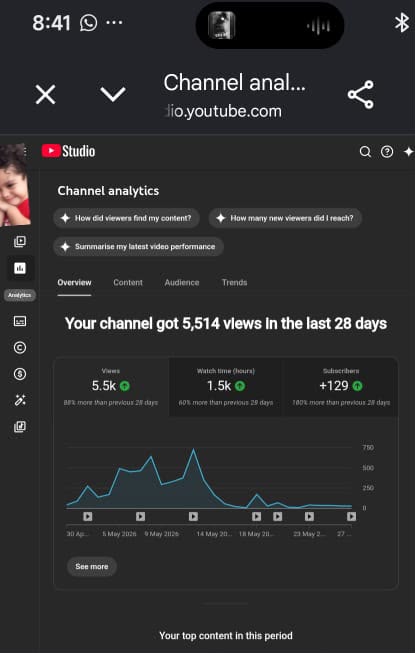Open help via the question mark icon
415x653 pixels.
tap(387, 152)
